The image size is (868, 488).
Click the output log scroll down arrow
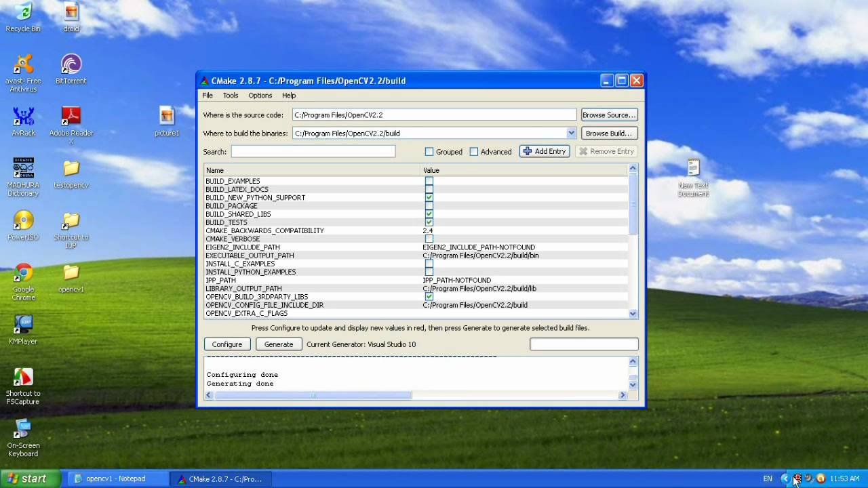click(633, 384)
